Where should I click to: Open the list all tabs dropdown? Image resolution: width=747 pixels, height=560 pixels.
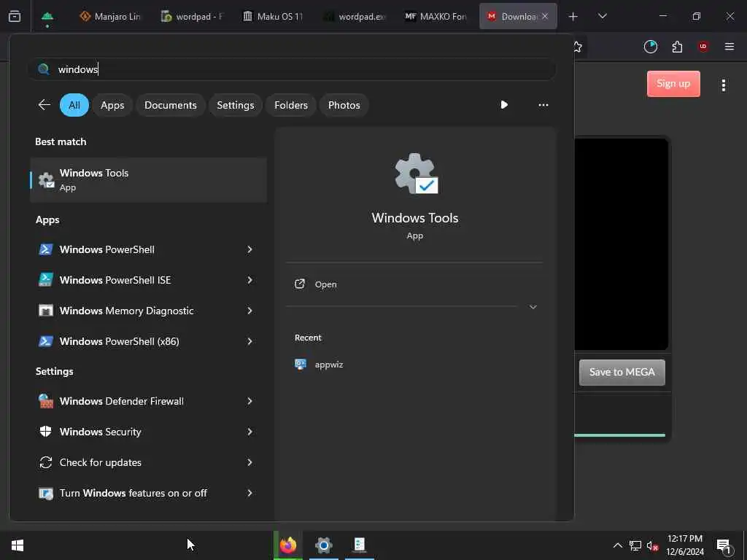[x=602, y=16]
